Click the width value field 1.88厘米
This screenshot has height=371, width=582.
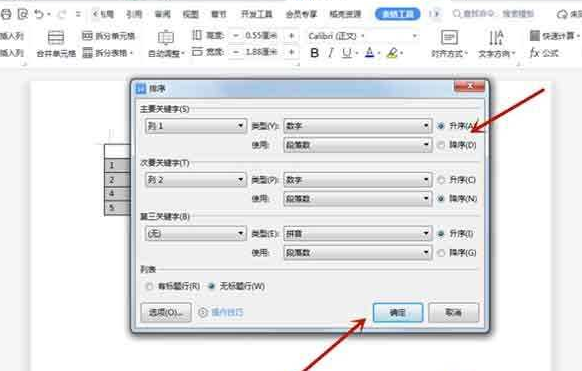(261, 52)
